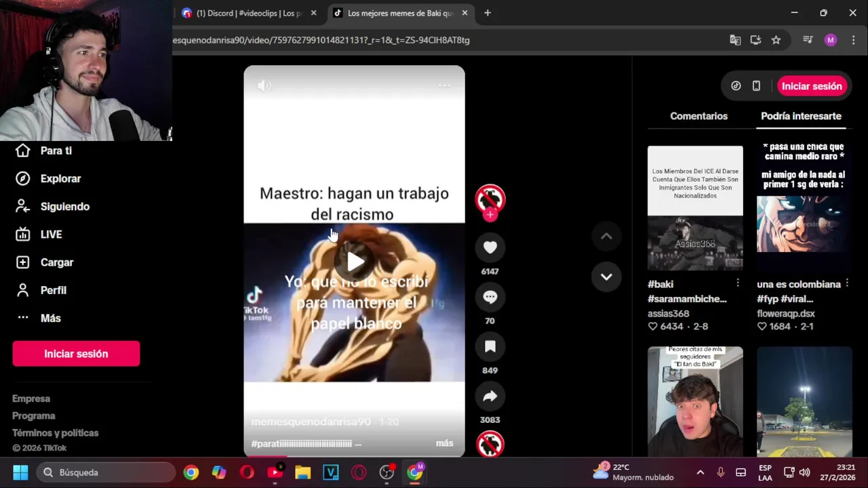The width and height of the screenshot is (868, 488).
Task: Open comments via the speech bubble icon
Action: point(490,297)
